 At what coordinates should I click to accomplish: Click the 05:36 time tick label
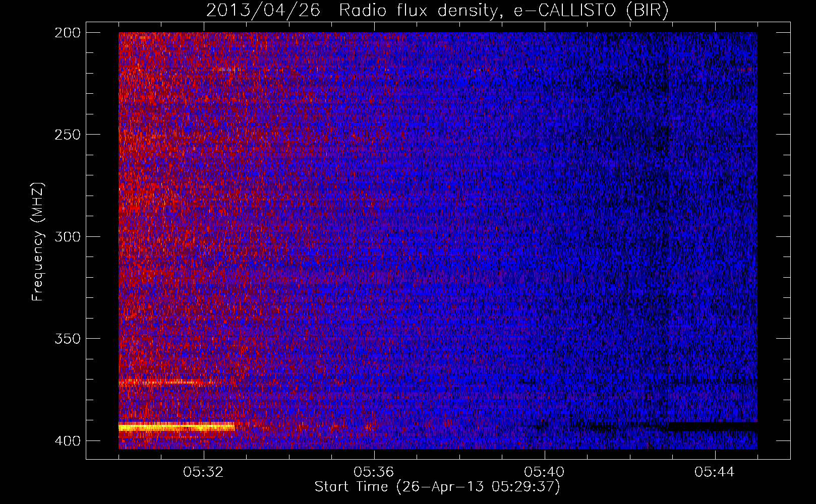click(x=374, y=472)
